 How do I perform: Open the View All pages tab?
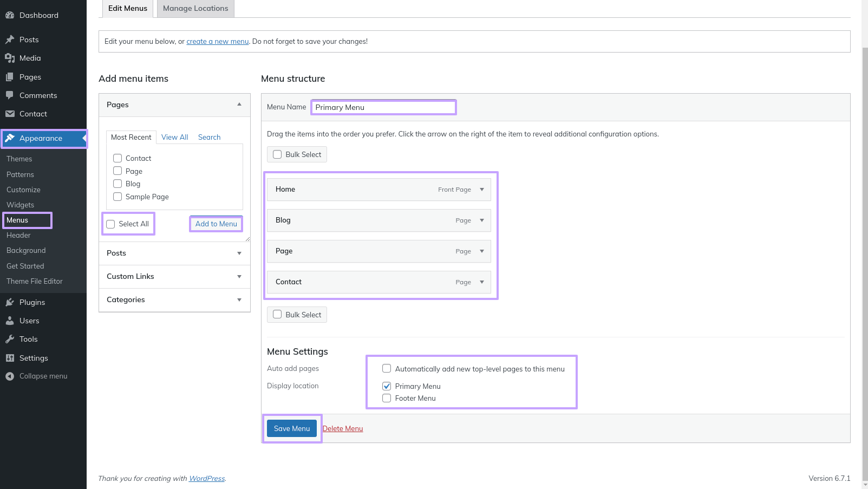coord(174,137)
